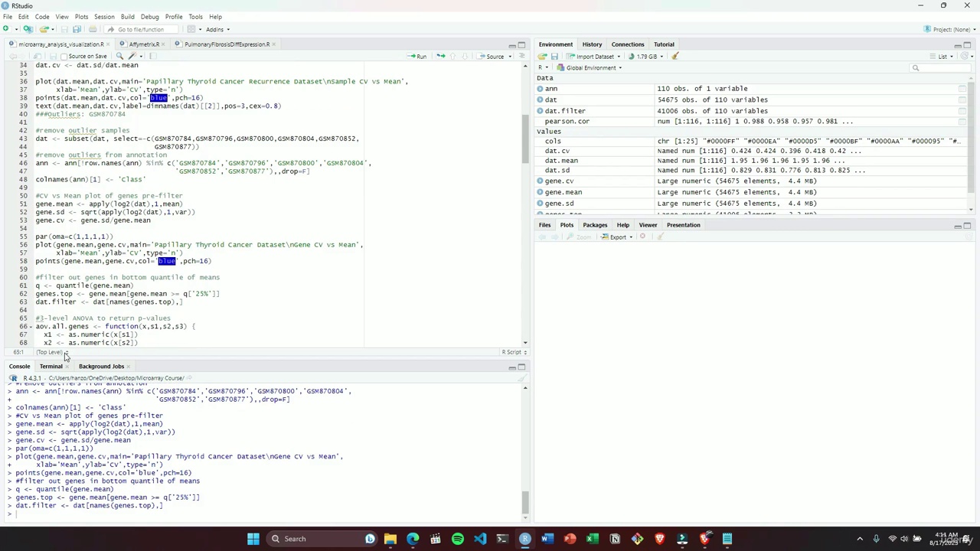Click the create project icon
This screenshot has width=980, height=551.
pyautogui.click(x=28, y=29)
